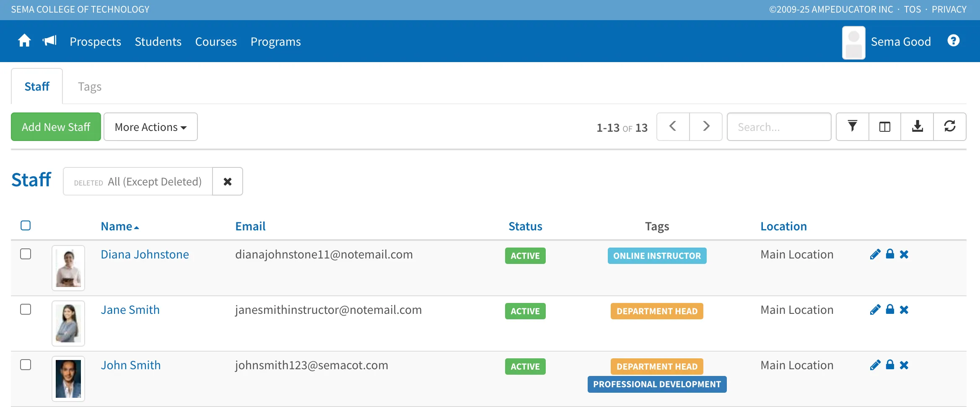Select the Staff tab
Image resolution: width=980 pixels, height=407 pixels.
tap(37, 86)
